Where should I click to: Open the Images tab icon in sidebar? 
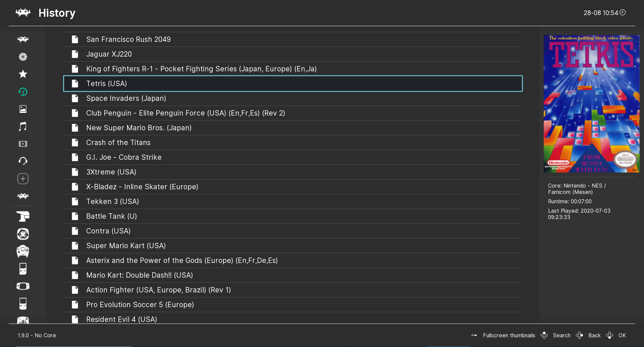coord(23,109)
